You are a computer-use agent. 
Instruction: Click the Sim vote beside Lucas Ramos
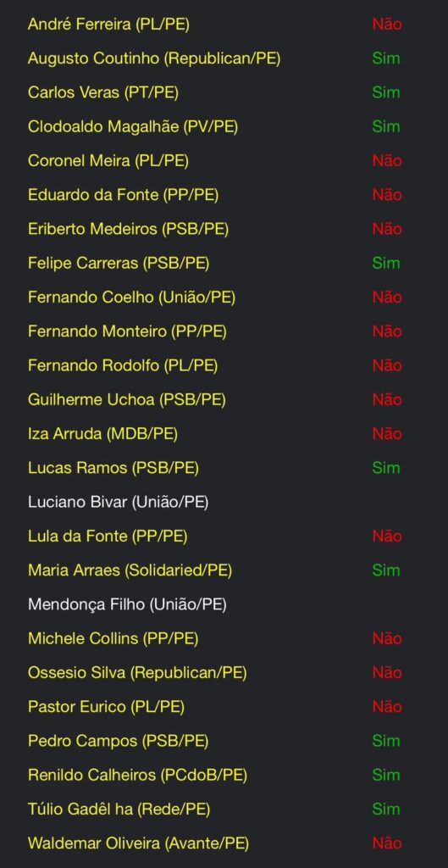coord(386,468)
